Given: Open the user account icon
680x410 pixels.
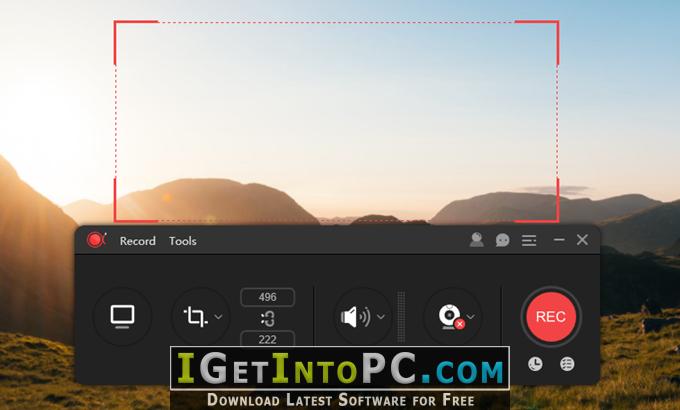Looking at the screenshot, I should pos(477,240).
